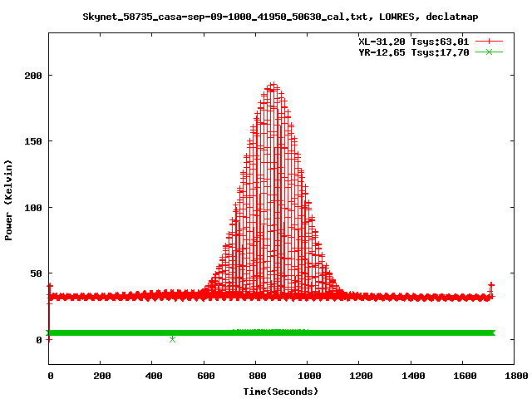Click the 200 x-axis tick label
The image size is (532, 399).
tap(102, 376)
